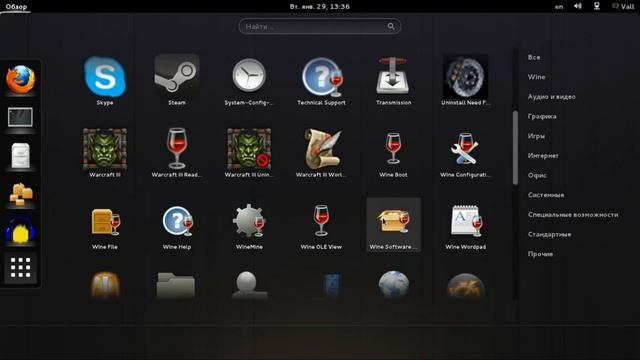Open file cabinet icon in dash
The image size is (640, 360).
tap(20, 156)
